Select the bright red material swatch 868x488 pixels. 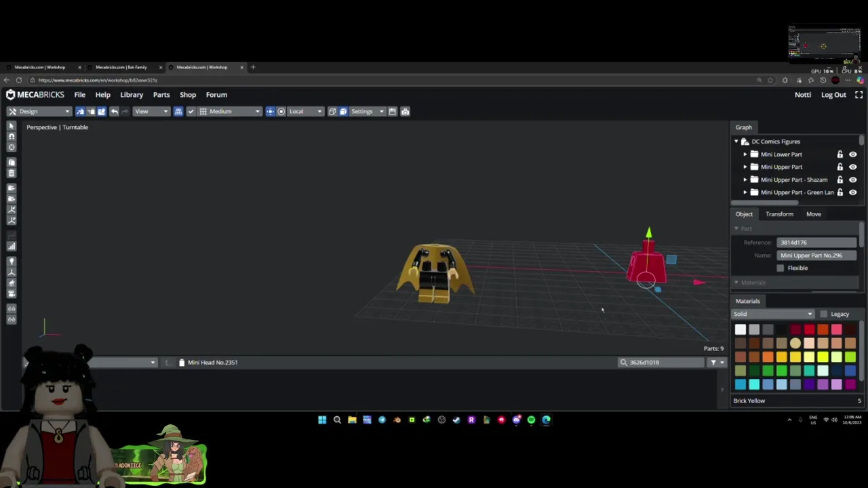[x=810, y=329]
